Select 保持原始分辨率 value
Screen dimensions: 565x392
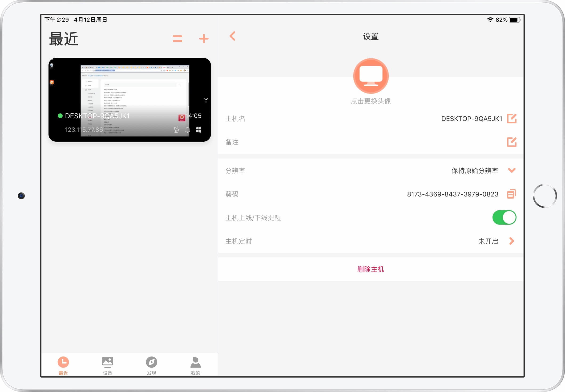coord(475,170)
